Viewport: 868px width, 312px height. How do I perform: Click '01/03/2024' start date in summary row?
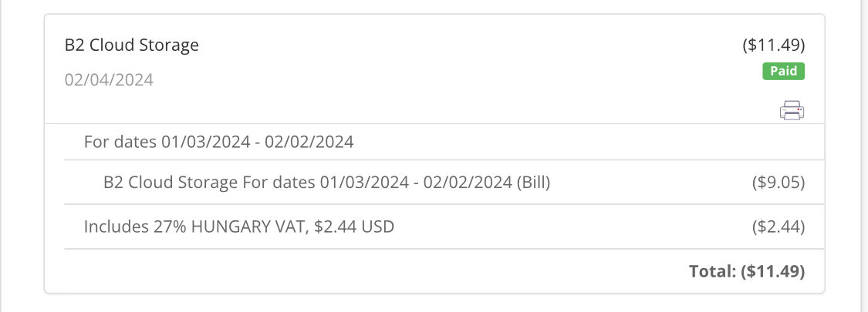pos(206,143)
